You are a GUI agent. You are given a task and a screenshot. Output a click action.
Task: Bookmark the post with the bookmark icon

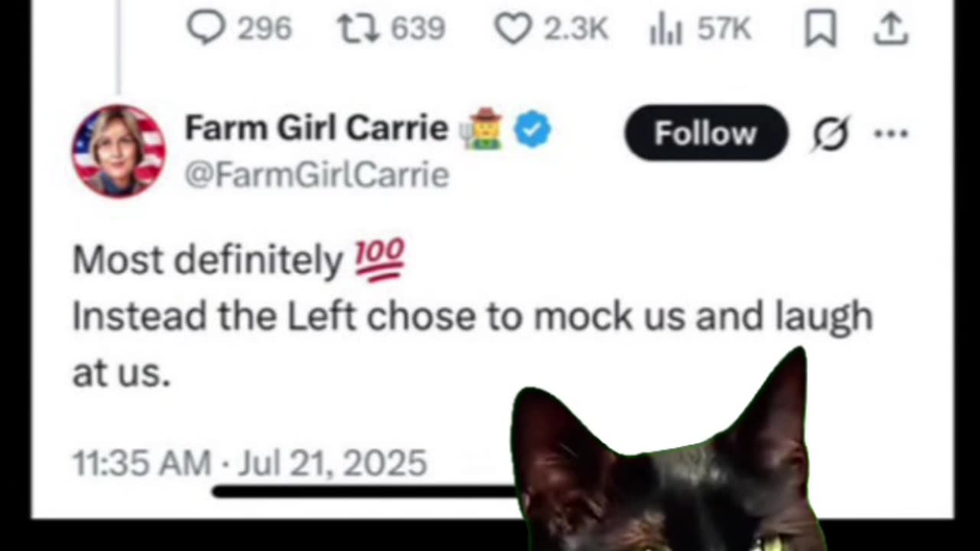(x=820, y=29)
